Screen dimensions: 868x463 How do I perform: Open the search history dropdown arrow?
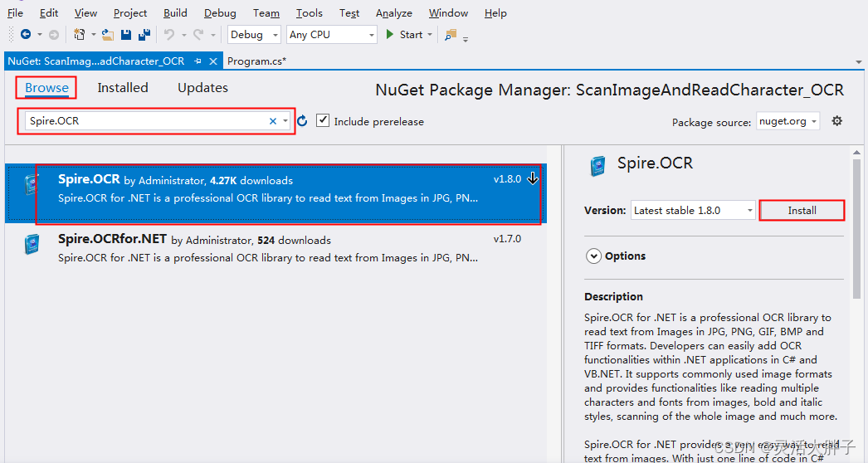(x=285, y=121)
